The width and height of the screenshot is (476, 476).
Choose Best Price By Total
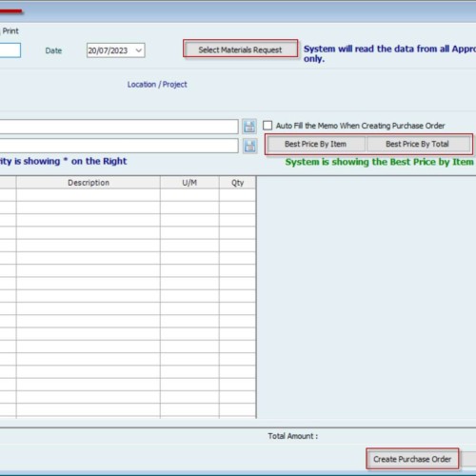pyautogui.click(x=417, y=144)
